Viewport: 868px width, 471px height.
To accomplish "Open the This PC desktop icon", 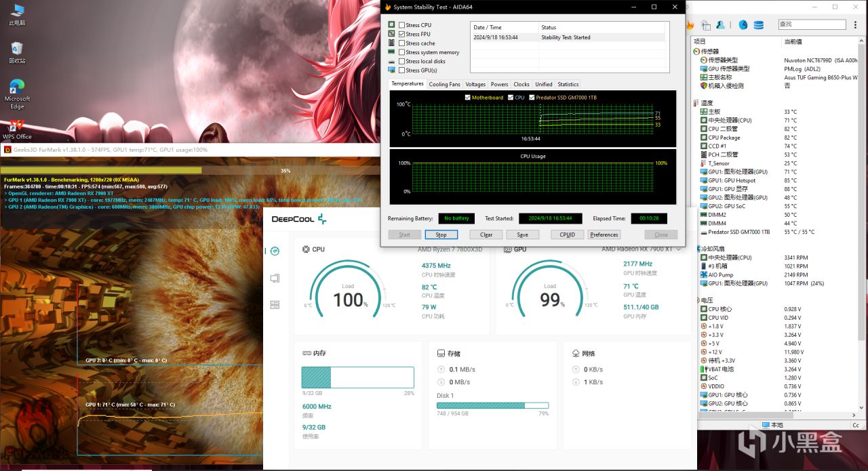I will [x=17, y=14].
